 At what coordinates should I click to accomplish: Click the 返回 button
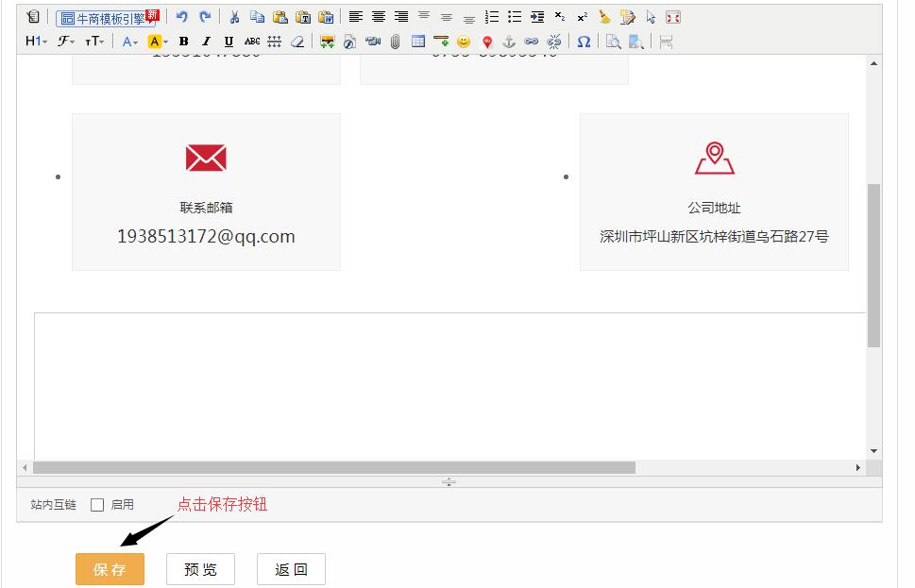pyautogui.click(x=291, y=569)
